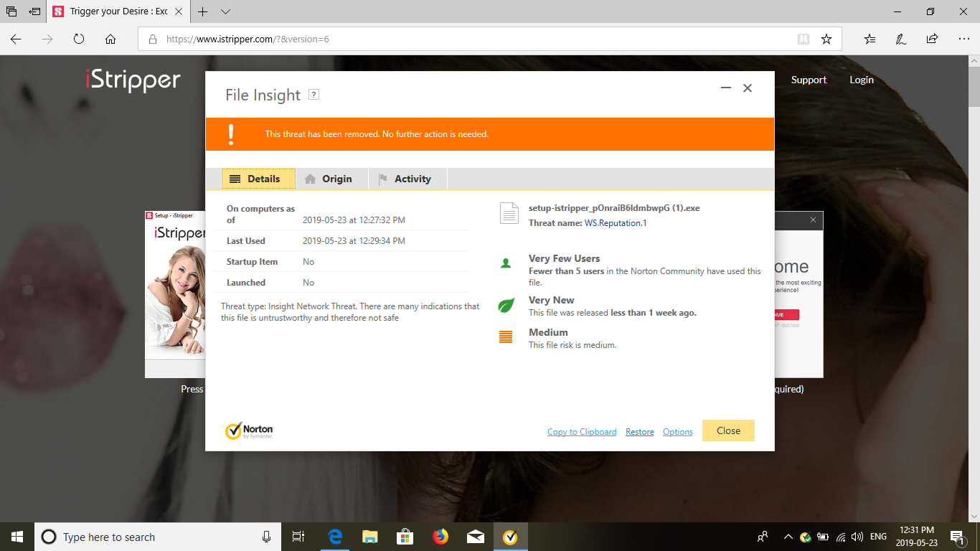Viewport: 980px width, 551px height.
Task: Open the Options link
Action: coord(678,432)
